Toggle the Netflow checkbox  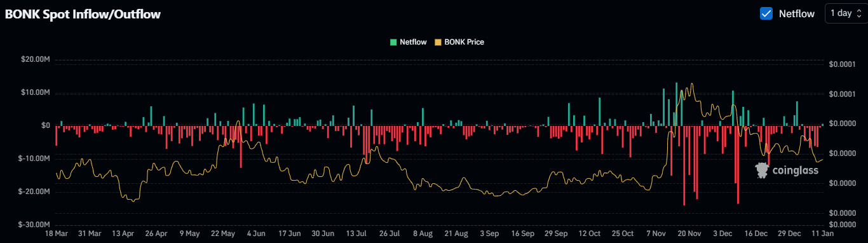pos(766,13)
